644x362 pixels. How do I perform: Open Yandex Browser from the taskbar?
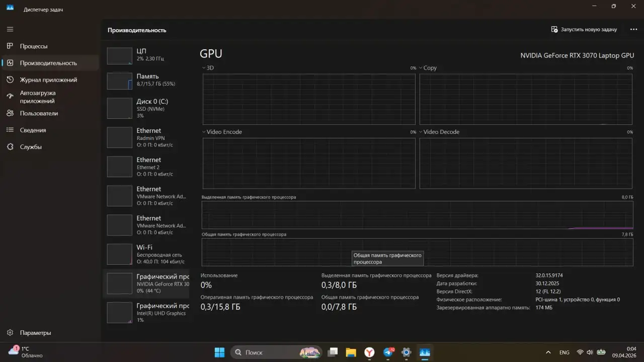point(369,352)
